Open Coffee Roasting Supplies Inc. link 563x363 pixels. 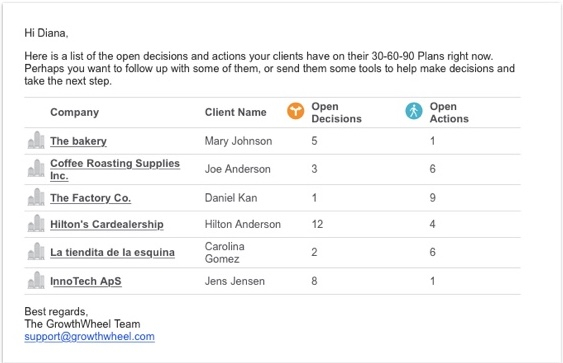(115, 169)
